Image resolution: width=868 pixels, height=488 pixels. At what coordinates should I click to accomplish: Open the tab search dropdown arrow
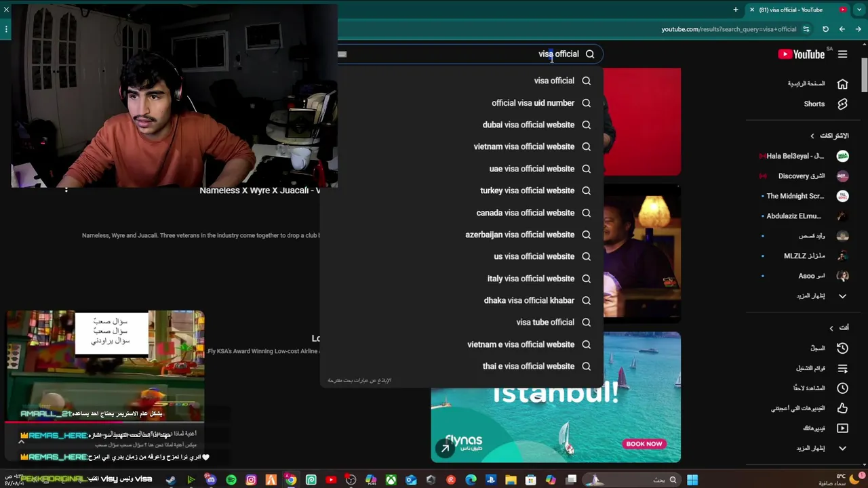[x=860, y=9]
